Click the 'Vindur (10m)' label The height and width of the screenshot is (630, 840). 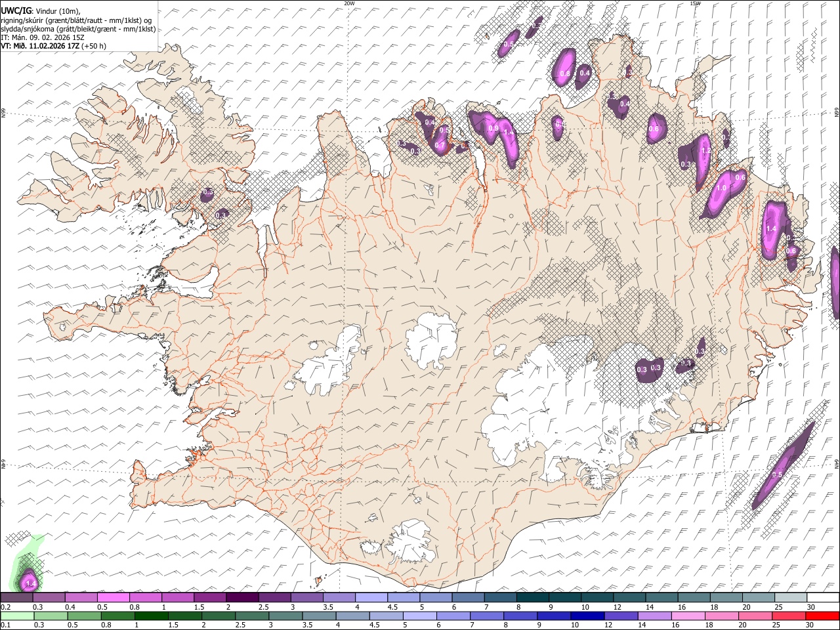click(x=56, y=11)
